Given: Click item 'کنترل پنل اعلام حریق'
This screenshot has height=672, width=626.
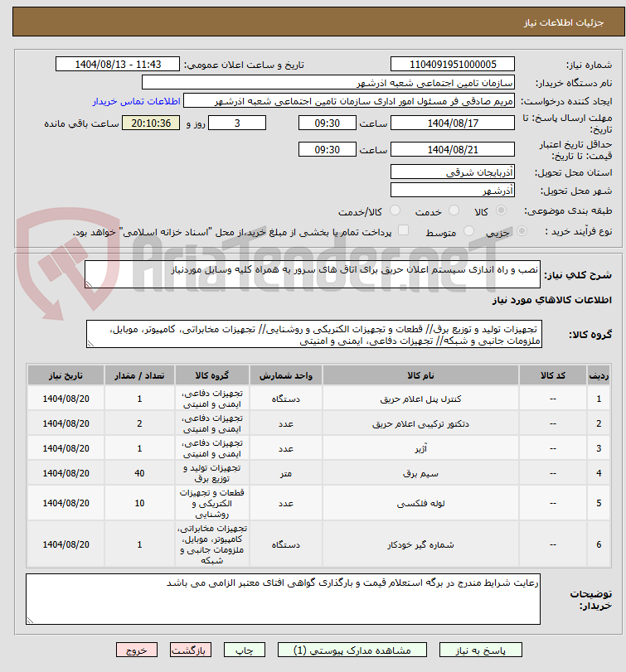Looking at the screenshot, I should tap(420, 399).
